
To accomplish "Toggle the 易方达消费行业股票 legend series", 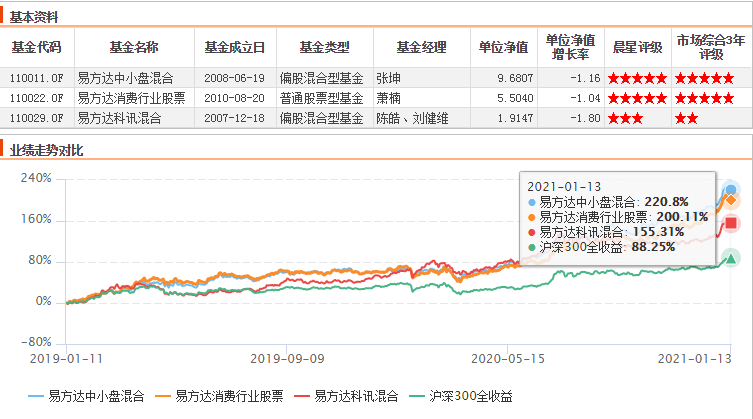I will click(219, 396).
